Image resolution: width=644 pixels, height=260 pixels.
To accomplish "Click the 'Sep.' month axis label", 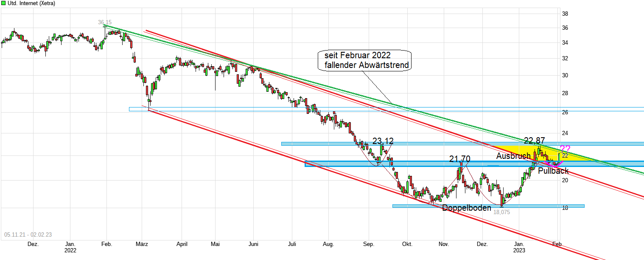I will (x=369, y=244).
